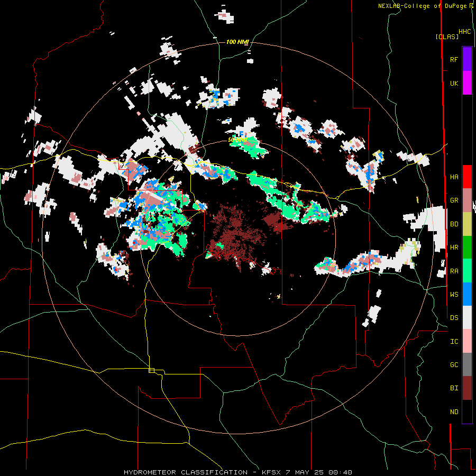Pick the dark green HR legend swatch
This screenshot has width=476, height=476.
tap(467, 248)
